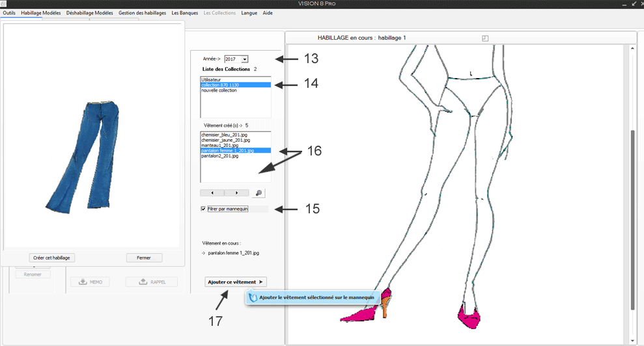
Task: Select chemisier_bleu_201.jpg in the garment list
Action: (x=225, y=135)
